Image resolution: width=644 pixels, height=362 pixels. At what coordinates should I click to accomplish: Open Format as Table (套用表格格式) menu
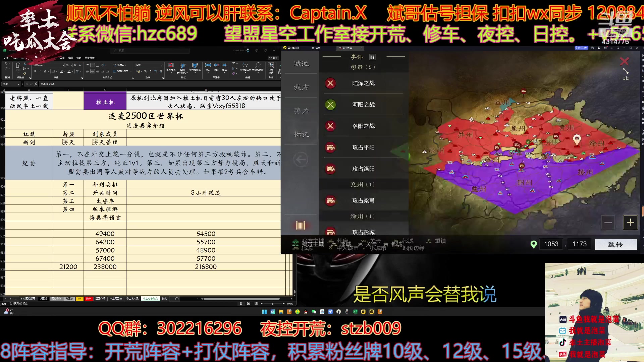(182, 68)
